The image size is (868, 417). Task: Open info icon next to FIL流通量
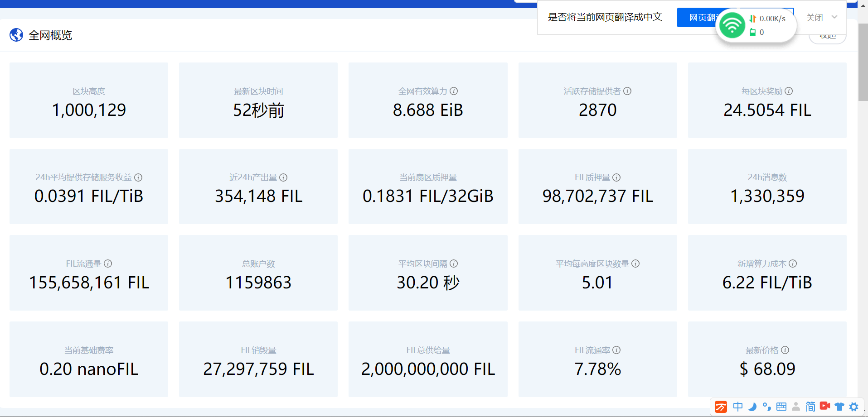coord(108,264)
